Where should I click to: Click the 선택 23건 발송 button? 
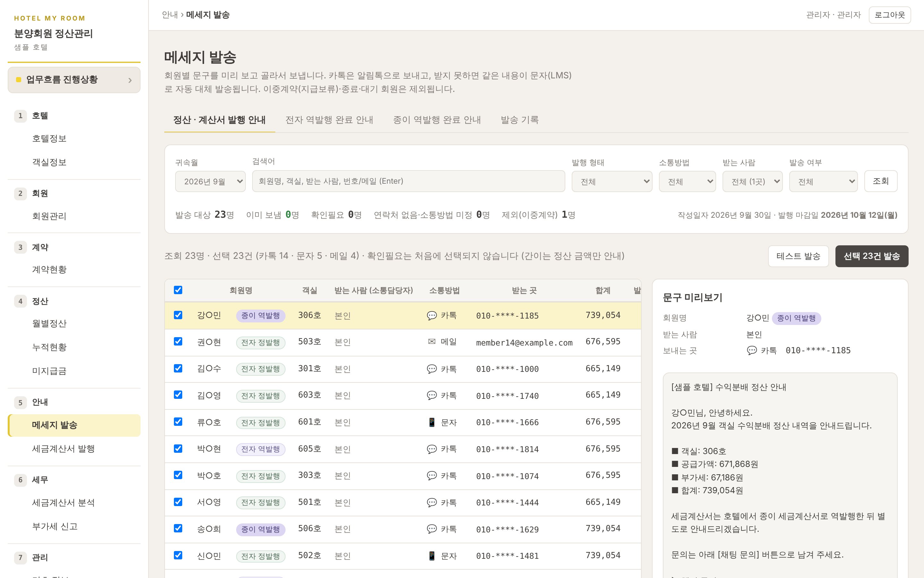[871, 256]
